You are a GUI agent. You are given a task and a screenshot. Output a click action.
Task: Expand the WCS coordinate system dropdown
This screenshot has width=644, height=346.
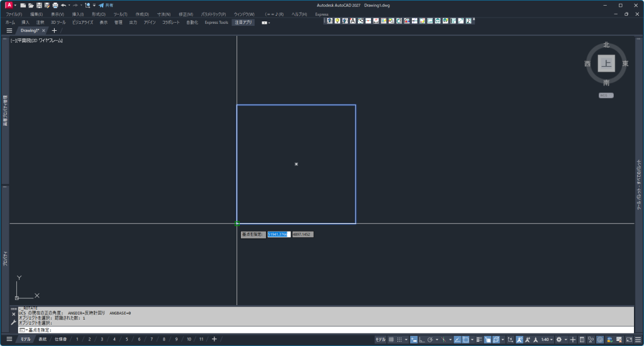coord(606,96)
